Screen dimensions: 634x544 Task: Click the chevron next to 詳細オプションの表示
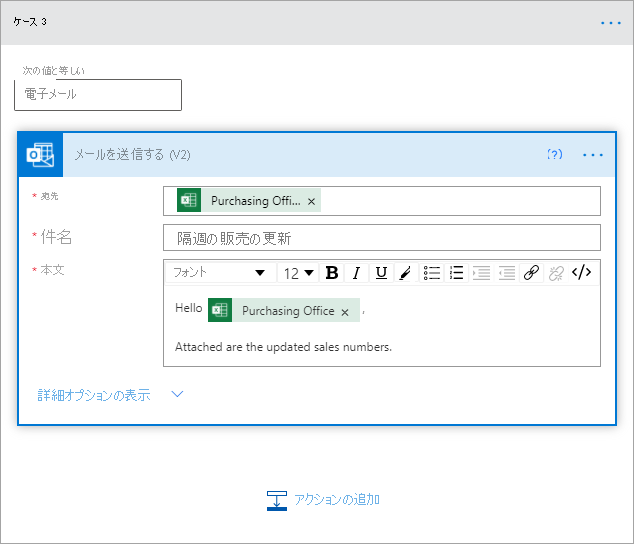tap(177, 394)
